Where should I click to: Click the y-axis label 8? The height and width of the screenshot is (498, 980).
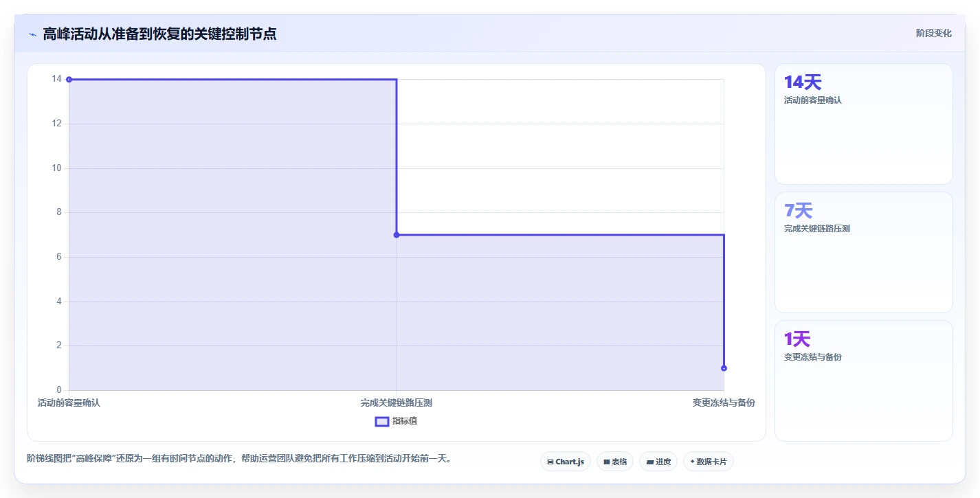click(x=59, y=212)
